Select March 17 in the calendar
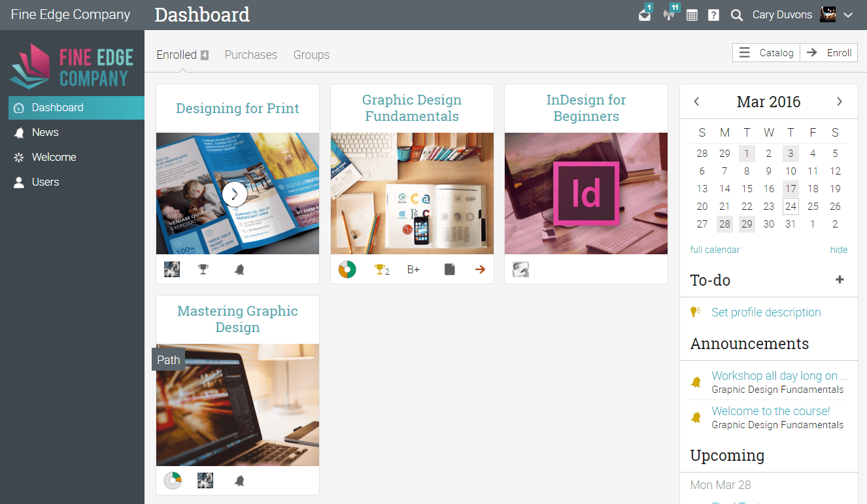 click(790, 189)
